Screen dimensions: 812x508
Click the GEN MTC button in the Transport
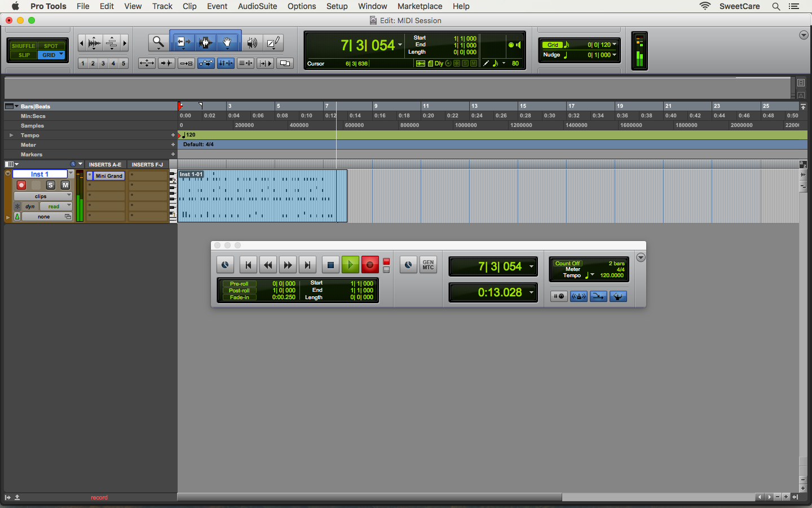pyautogui.click(x=427, y=264)
